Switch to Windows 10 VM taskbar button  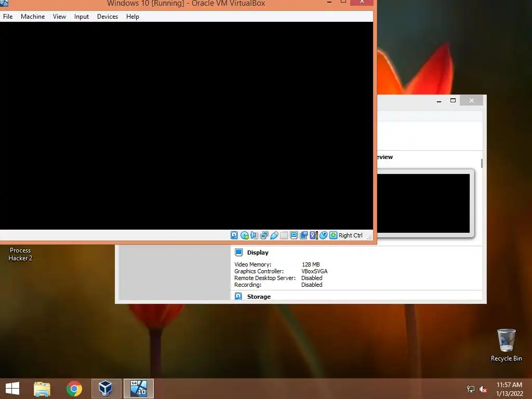point(138,389)
